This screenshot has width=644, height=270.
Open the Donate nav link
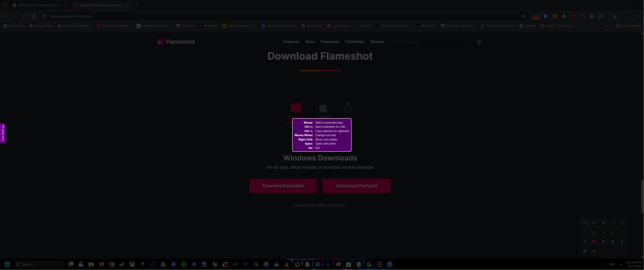click(377, 42)
